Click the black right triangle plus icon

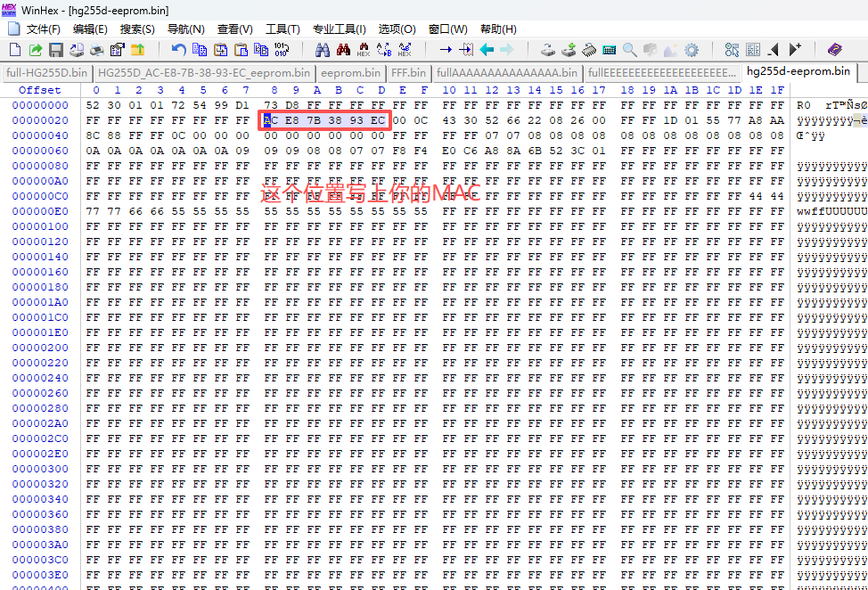795,50
